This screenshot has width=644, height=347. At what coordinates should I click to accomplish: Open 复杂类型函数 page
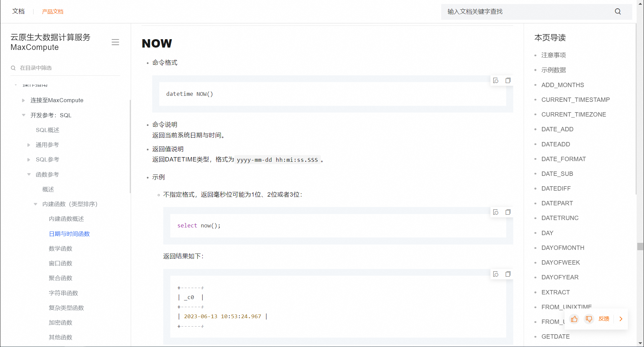66,308
